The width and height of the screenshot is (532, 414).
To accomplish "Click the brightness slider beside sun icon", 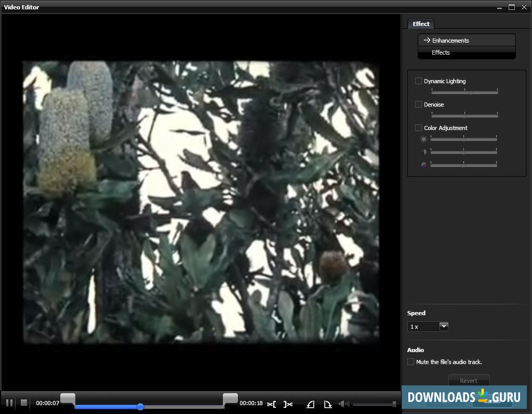I will (x=463, y=139).
